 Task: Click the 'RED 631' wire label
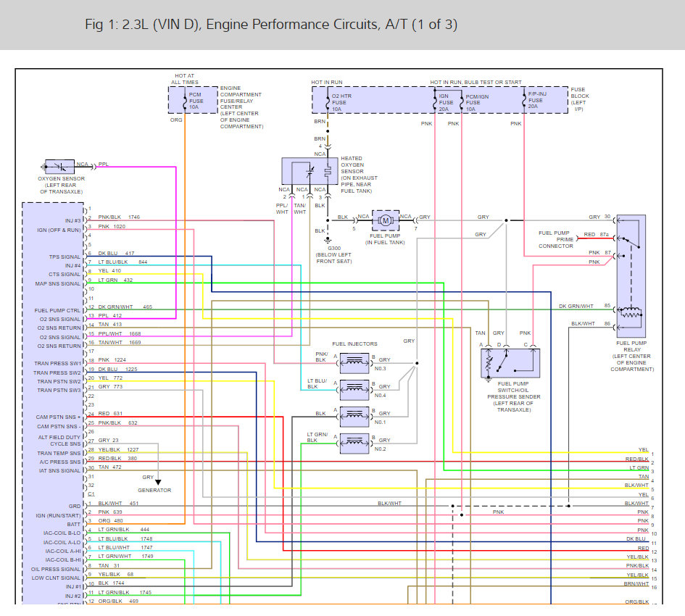(x=110, y=413)
